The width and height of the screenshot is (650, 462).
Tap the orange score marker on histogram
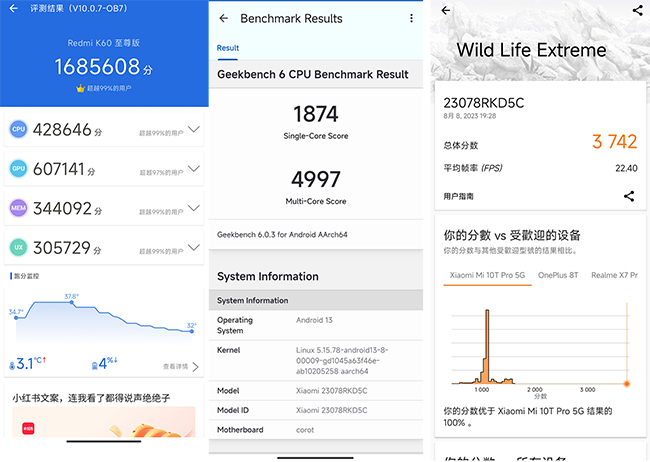[627, 384]
